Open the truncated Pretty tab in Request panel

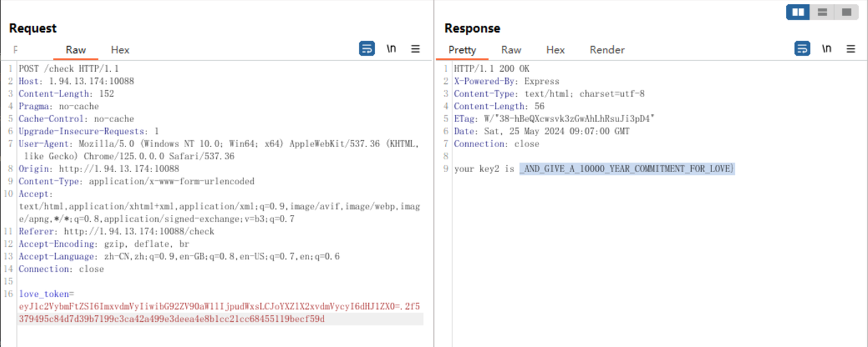pyautogui.click(x=16, y=49)
